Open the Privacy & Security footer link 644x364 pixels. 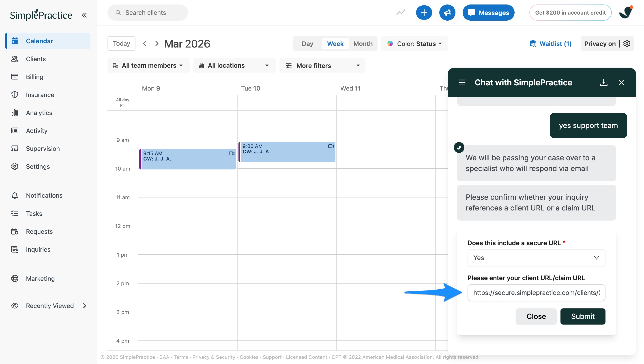pos(214,357)
